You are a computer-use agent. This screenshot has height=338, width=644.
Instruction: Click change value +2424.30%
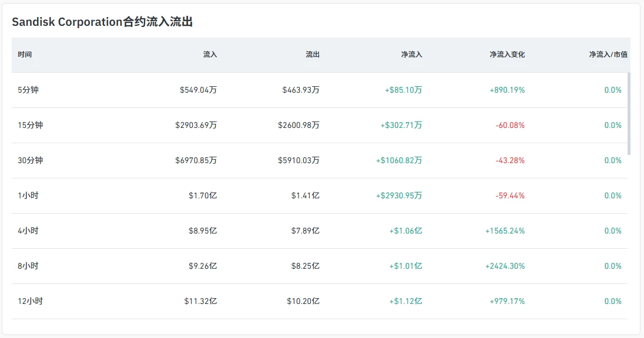pyautogui.click(x=505, y=266)
